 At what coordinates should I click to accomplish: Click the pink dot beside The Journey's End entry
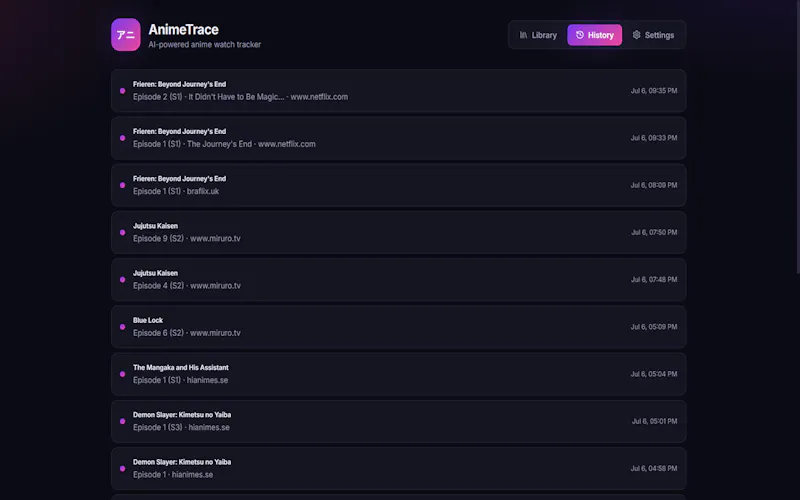pos(122,138)
